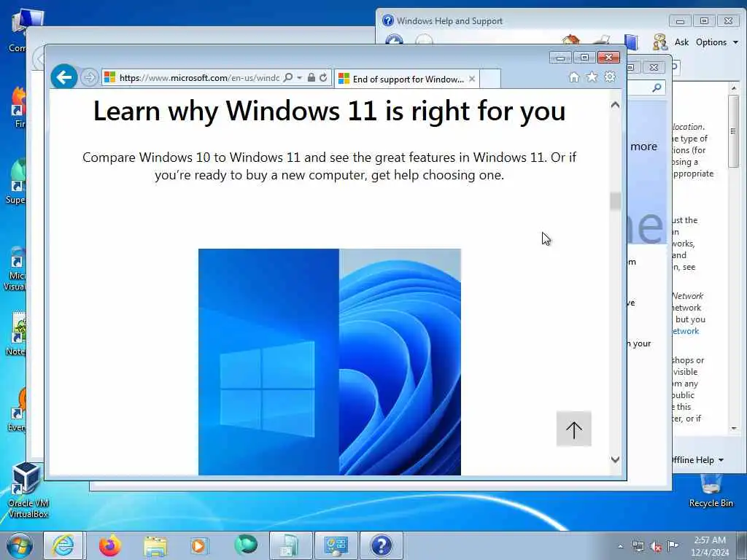
Task: Click the forward arrow in Internet Explorer
Action: click(x=88, y=77)
